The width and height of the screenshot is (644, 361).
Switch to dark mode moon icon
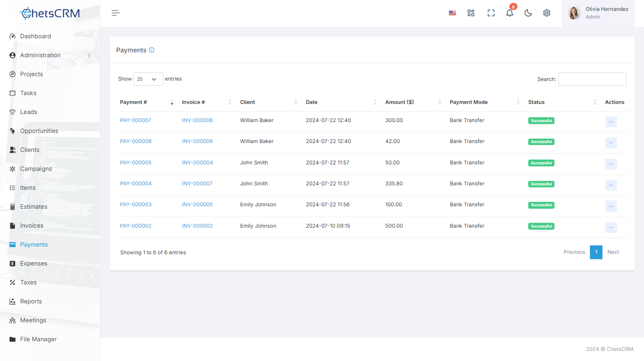[528, 13]
